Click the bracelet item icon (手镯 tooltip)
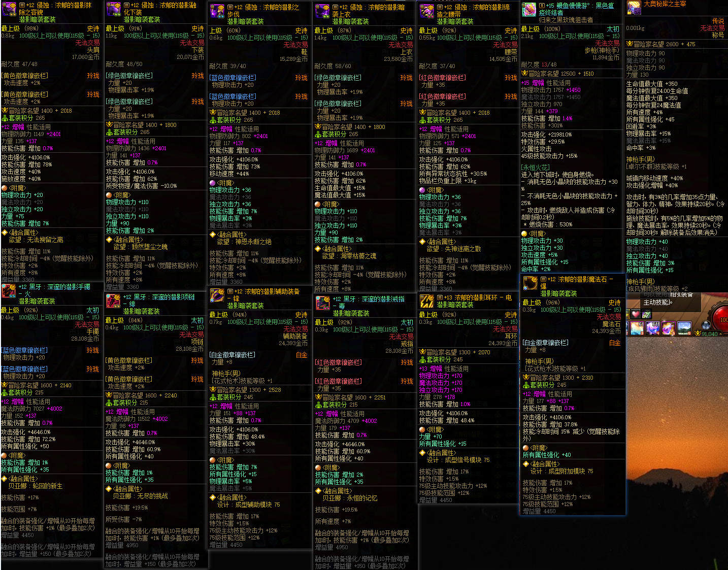 [9, 291]
